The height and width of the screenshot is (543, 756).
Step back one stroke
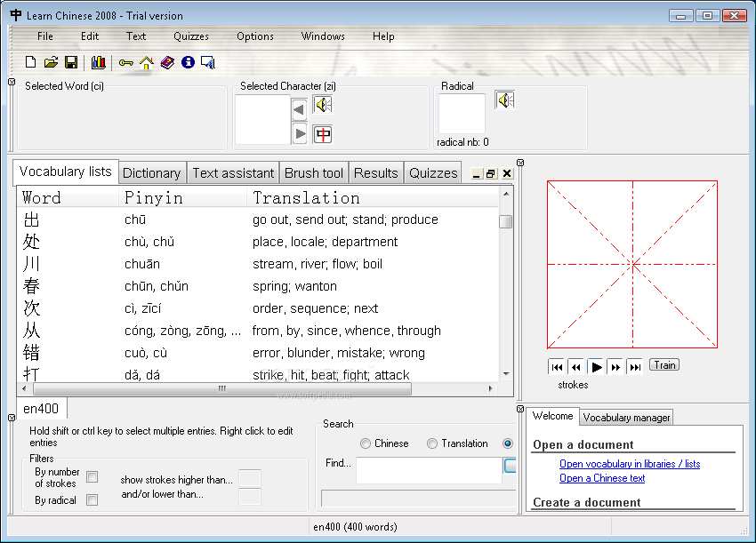coord(576,367)
